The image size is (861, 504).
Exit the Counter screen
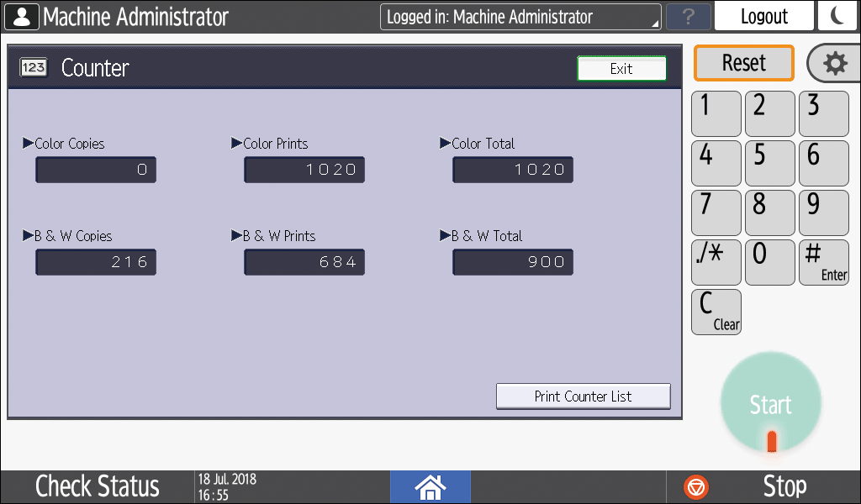[x=621, y=69]
